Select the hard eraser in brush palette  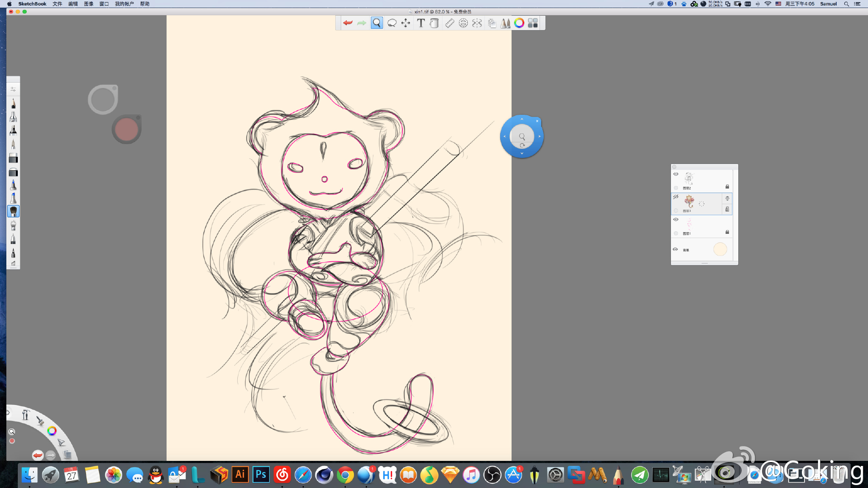click(13, 158)
